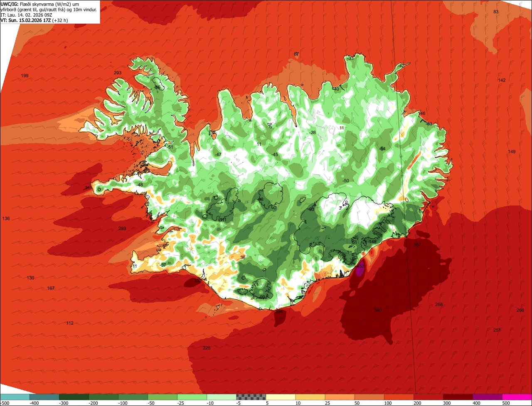532x406 pixels.
Task: Click the 'VT: Sun. 15.02.2026 17Z (+32 h)' line
Action: point(34,20)
